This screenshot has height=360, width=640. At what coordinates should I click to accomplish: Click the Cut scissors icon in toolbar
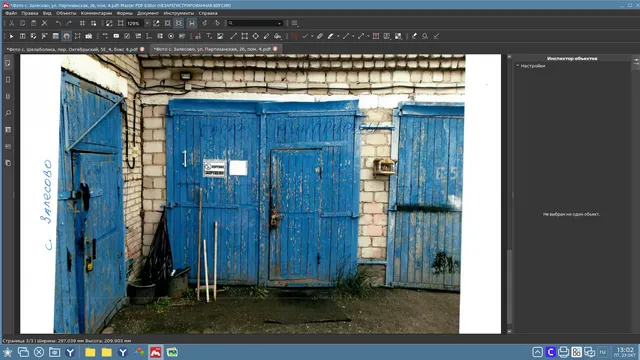(x=11, y=23)
